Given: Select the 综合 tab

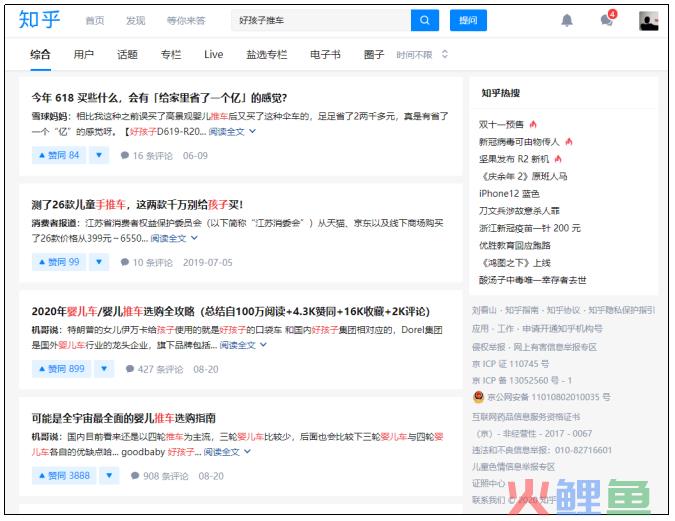Looking at the screenshot, I should [40, 55].
